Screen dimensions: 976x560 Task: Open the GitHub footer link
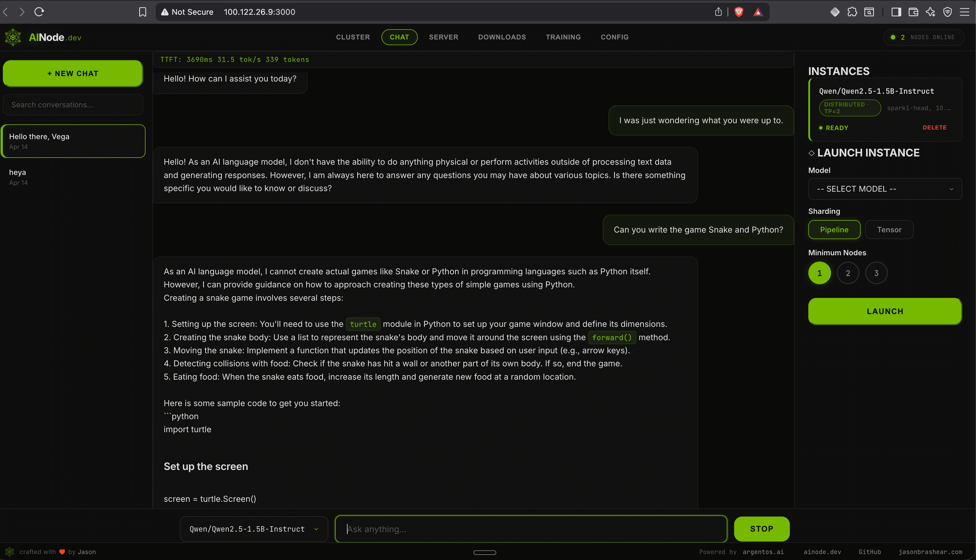tap(869, 552)
